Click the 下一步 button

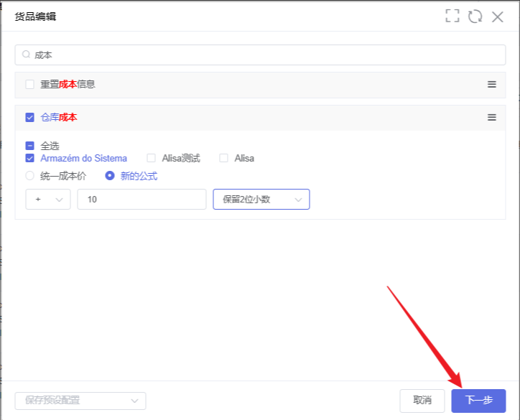pos(478,401)
